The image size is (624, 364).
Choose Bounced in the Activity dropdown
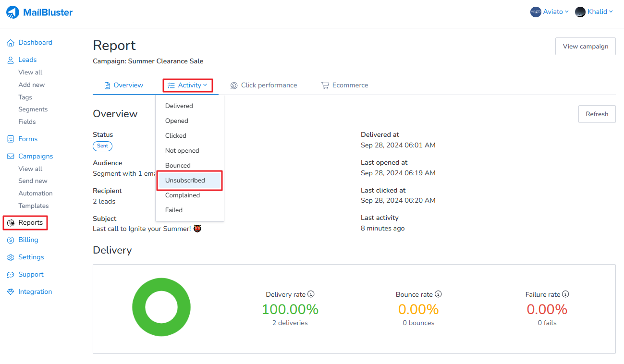click(x=178, y=166)
